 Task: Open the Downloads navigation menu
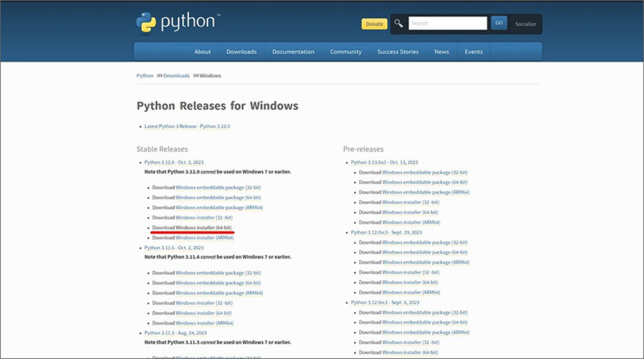tap(242, 52)
